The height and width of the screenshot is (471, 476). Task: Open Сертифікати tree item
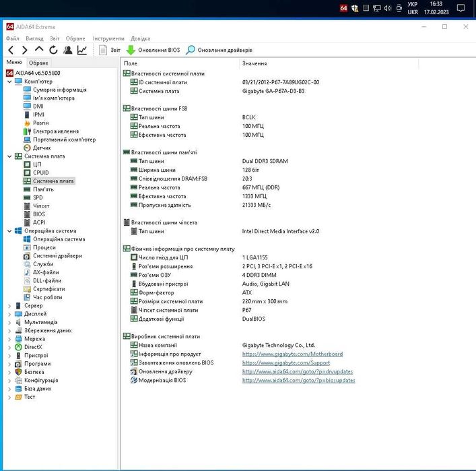(49, 289)
